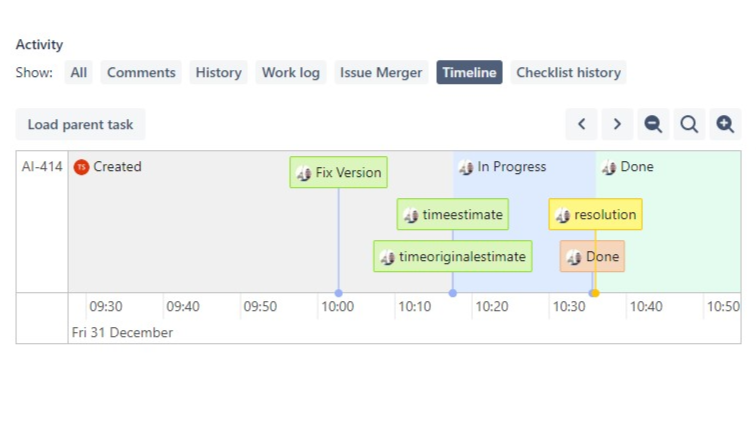Zoom in the timeline
The width and height of the screenshot is (756, 430).
pos(725,124)
